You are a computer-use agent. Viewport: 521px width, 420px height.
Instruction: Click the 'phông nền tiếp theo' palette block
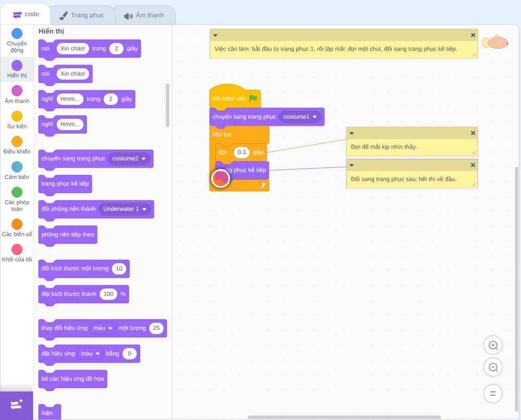coord(68,234)
